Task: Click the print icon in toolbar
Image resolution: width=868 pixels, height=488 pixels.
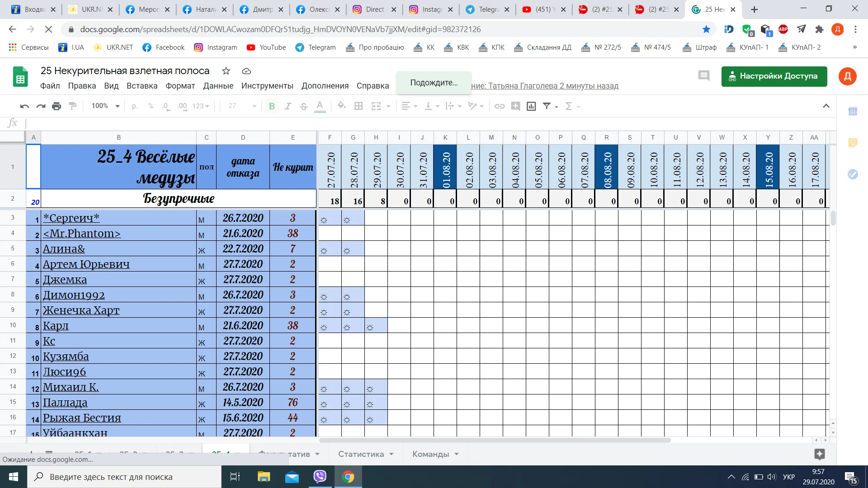Action: [x=57, y=106]
